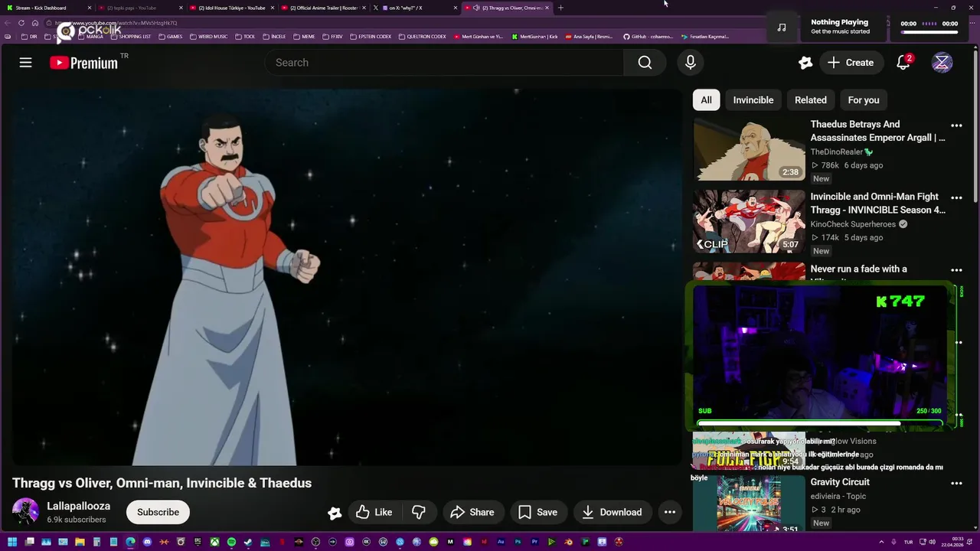
Task: Switch to the tepki papi YouTube tab
Action: pos(140,8)
